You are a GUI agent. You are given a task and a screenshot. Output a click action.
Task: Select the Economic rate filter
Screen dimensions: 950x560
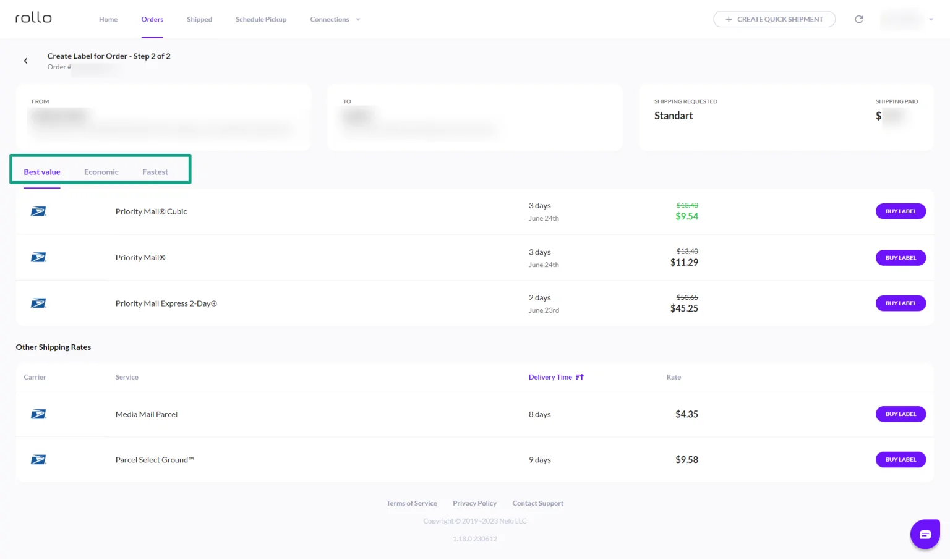click(x=101, y=172)
